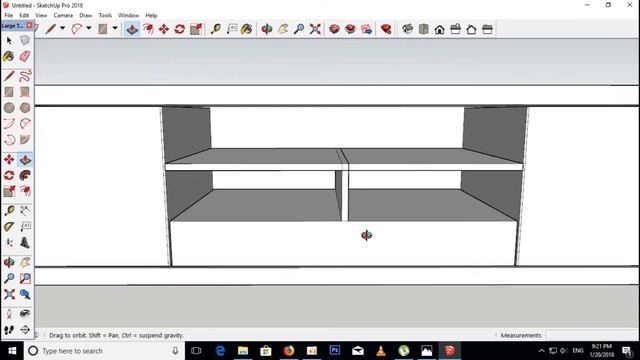Viewport: 640px width, 360px height.
Task: Open the Draw menu
Action: (x=86, y=15)
